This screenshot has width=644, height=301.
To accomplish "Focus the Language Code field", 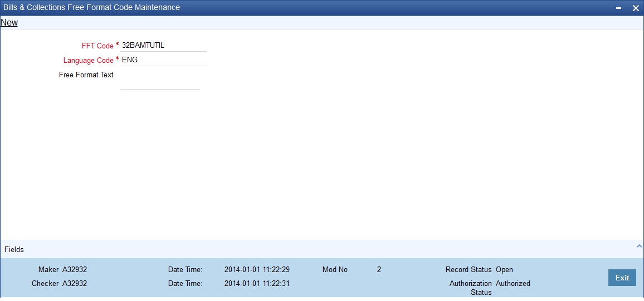I will click(163, 60).
